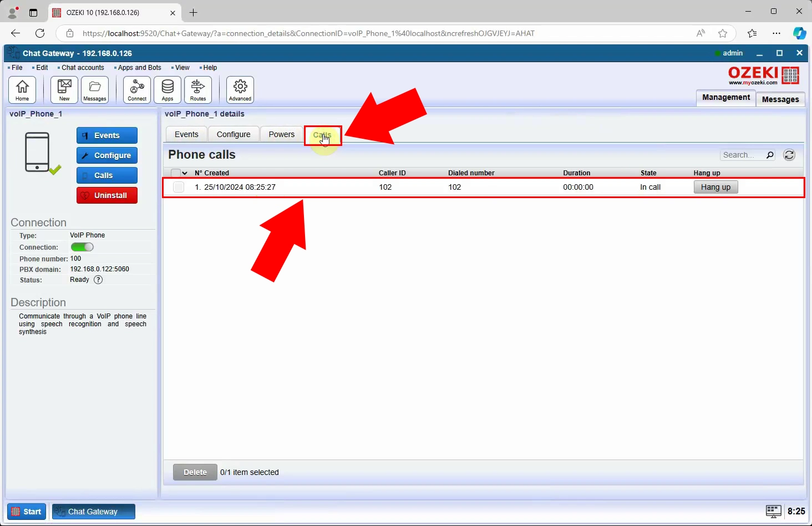This screenshot has height=526, width=812.
Task: Sort by the N° Created column header
Action: 212,173
